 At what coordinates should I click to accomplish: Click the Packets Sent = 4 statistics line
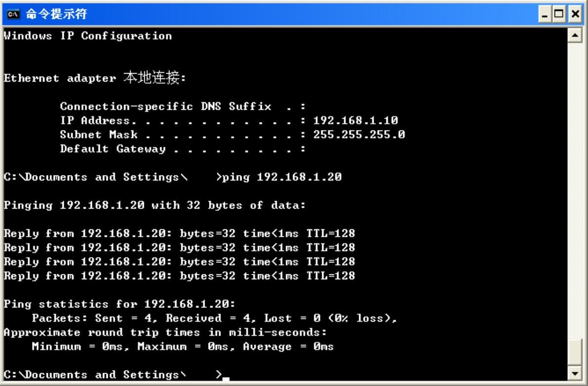[x=214, y=318]
